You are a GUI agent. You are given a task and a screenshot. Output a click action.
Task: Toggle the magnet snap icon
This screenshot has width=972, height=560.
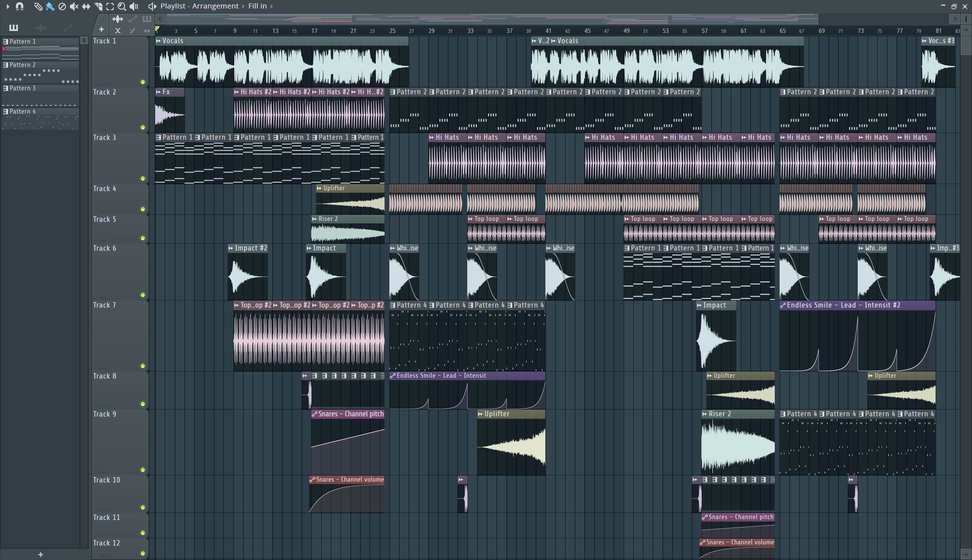tap(20, 6)
